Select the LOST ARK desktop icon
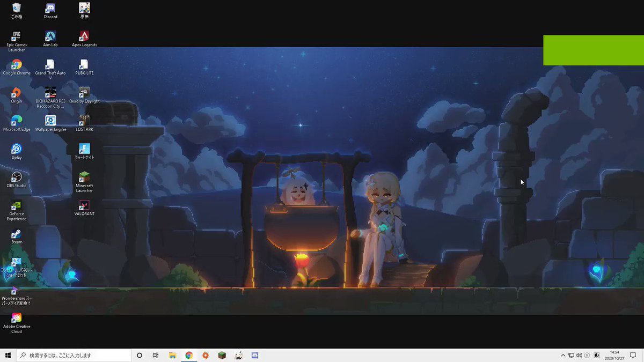The width and height of the screenshot is (644, 362). (84, 123)
